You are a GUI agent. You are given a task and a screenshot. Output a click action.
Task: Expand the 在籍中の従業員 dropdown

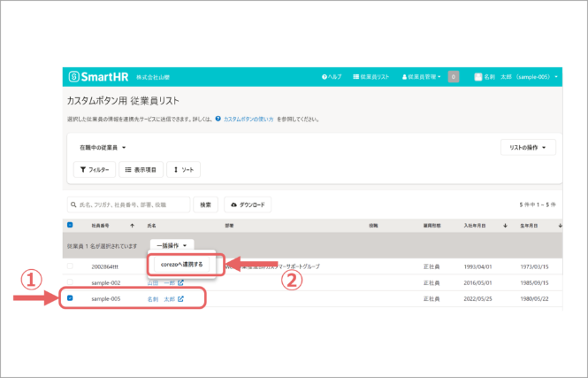point(103,148)
